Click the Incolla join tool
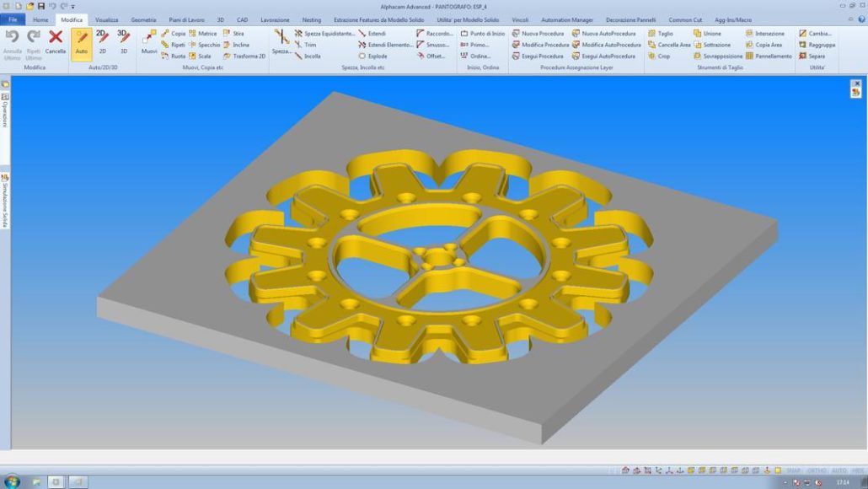 308,56
